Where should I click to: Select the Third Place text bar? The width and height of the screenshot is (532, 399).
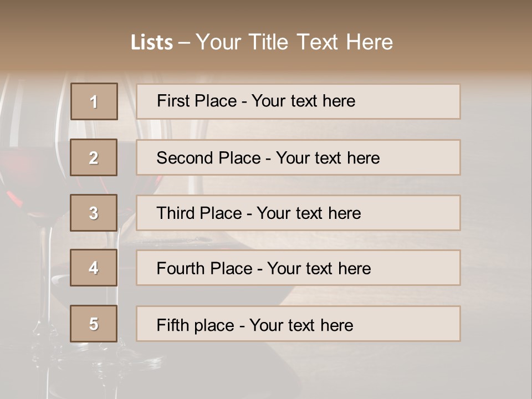[298, 213]
